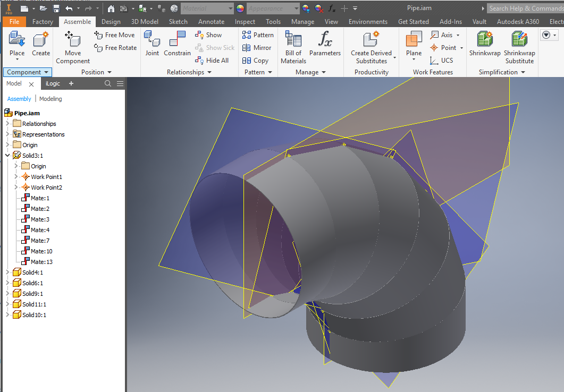Click the Free Rotate button
This screenshot has width=564, height=392.
(x=115, y=47)
